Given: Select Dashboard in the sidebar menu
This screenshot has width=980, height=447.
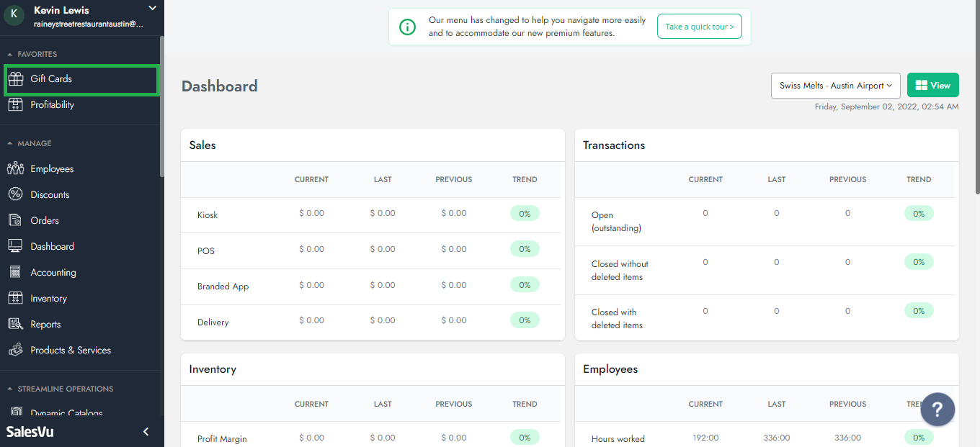Looking at the screenshot, I should point(52,247).
